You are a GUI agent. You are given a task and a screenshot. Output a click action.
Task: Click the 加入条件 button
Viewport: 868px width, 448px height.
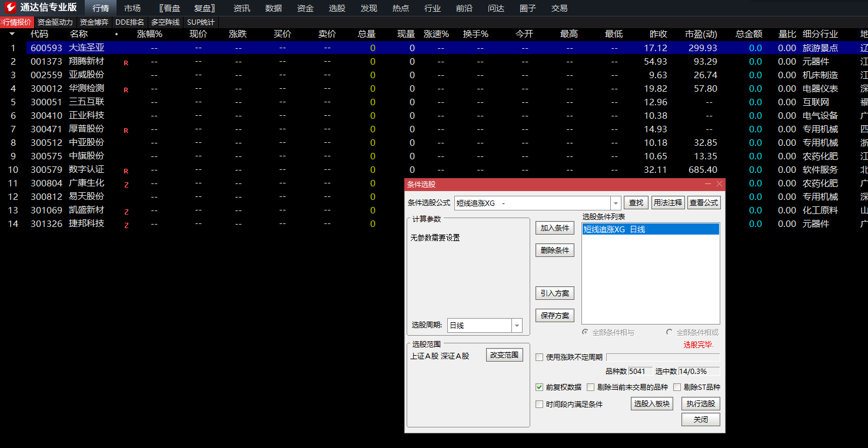[x=555, y=228]
